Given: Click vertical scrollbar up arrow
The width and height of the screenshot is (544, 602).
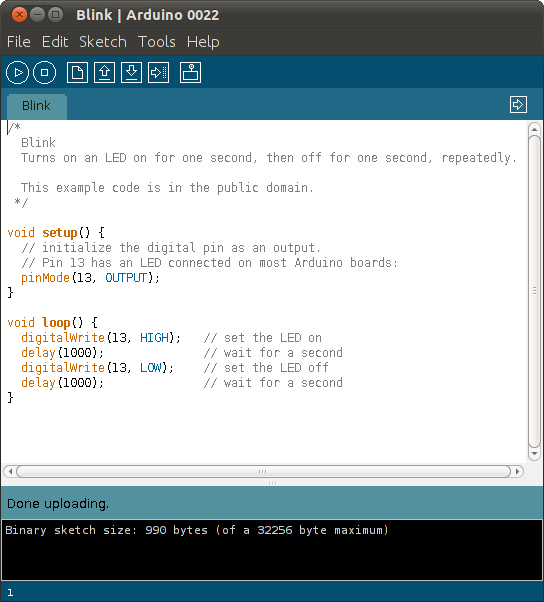Looking at the screenshot, I should (534, 129).
